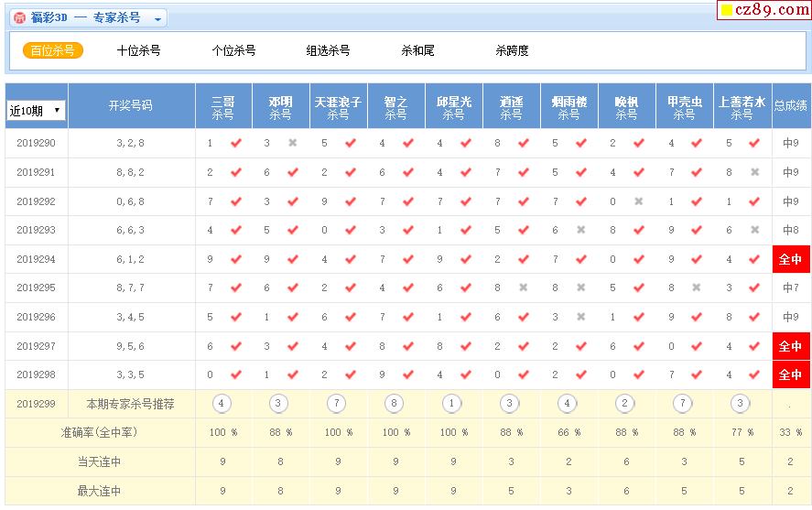Screen dimensions: 812x510
Task: Click the grey cross for 甲壳虫 in row 2019295
Action: coord(697,288)
